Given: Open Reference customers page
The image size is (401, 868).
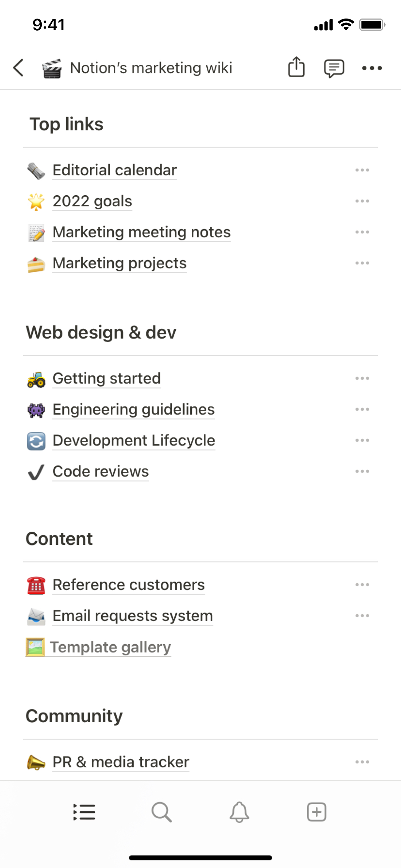Looking at the screenshot, I should pyautogui.click(x=129, y=585).
